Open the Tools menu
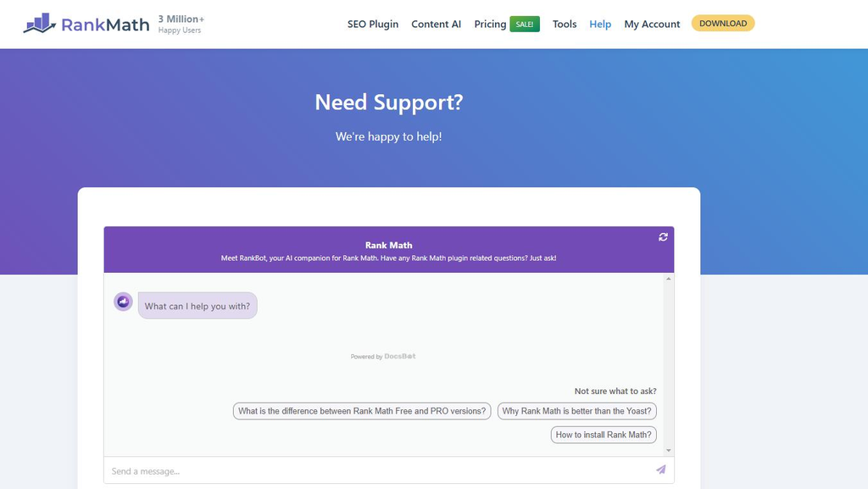 (x=564, y=24)
